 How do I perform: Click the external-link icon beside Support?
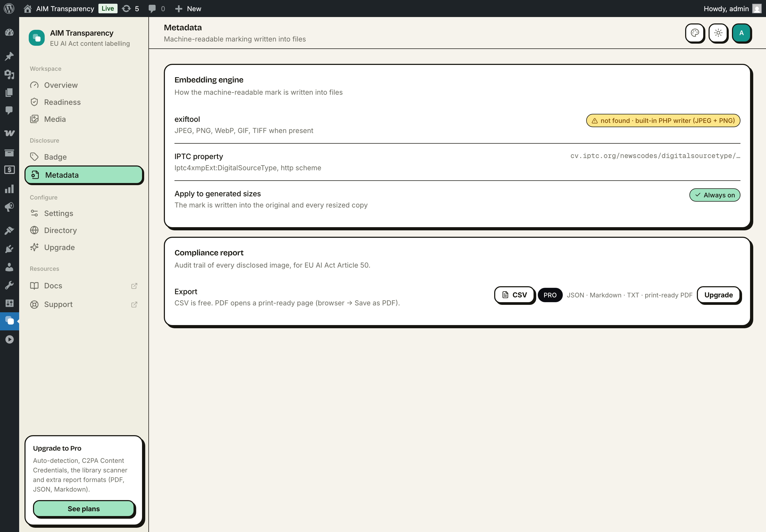coord(134,305)
